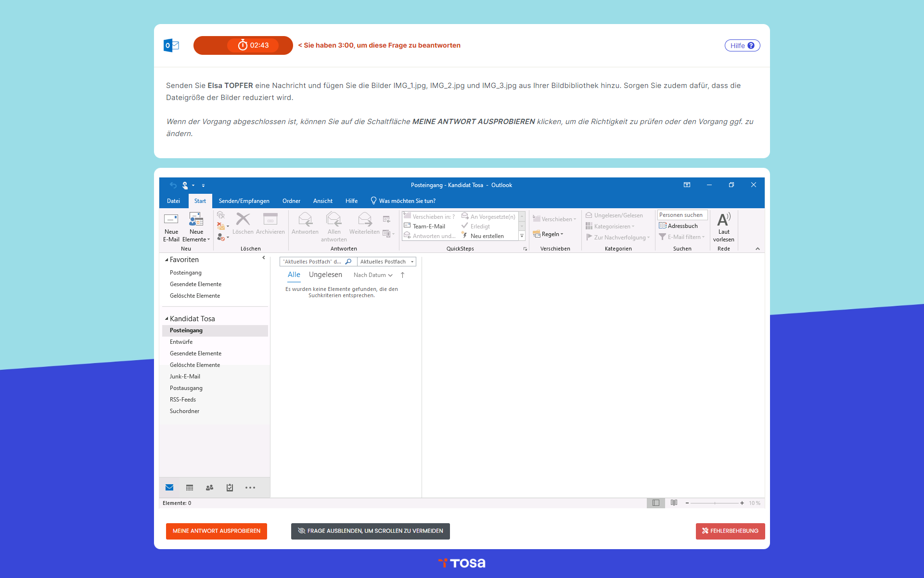Click the Hilfe button at top right
The width and height of the screenshot is (924, 578).
coord(742,46)
